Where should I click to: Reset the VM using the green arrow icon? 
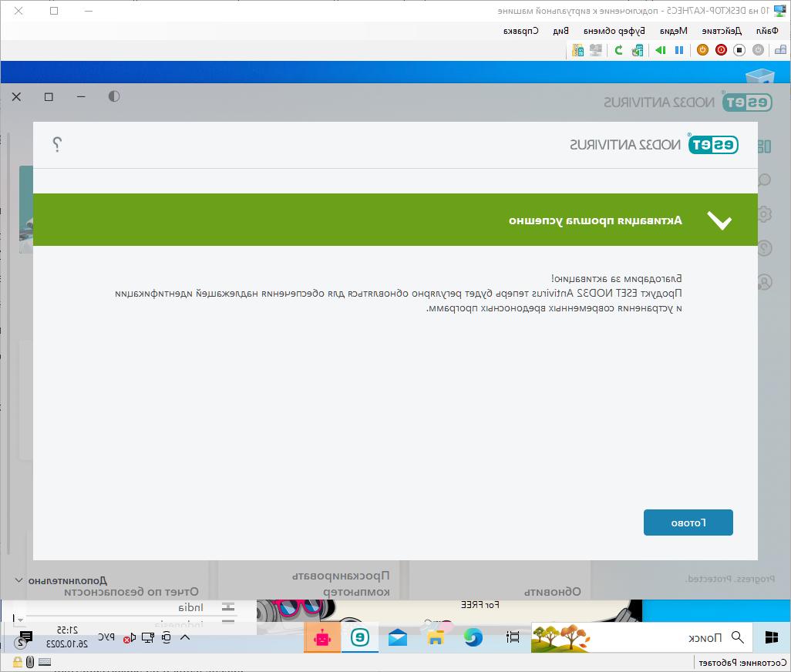point(661,50)
